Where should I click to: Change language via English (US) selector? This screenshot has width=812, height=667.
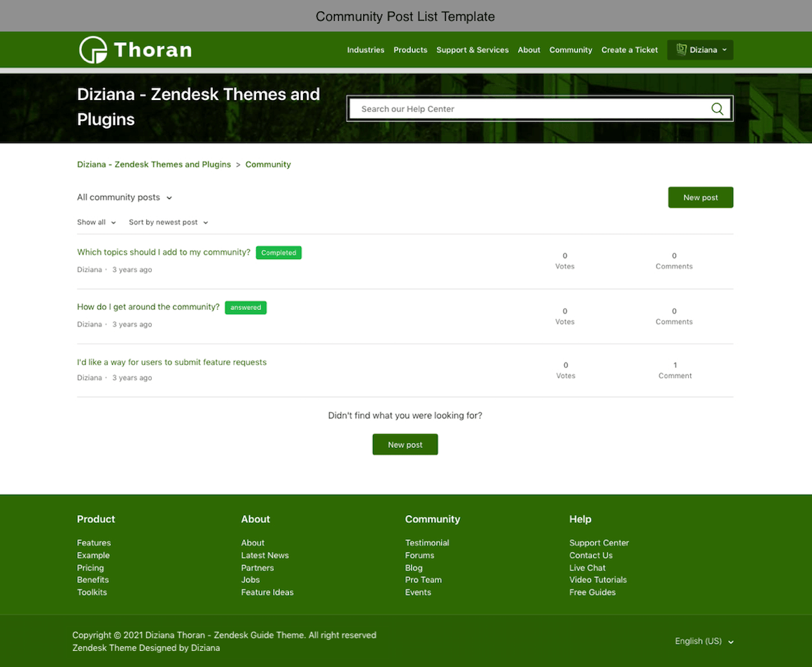pyautogui.click(x=703, y=641)
